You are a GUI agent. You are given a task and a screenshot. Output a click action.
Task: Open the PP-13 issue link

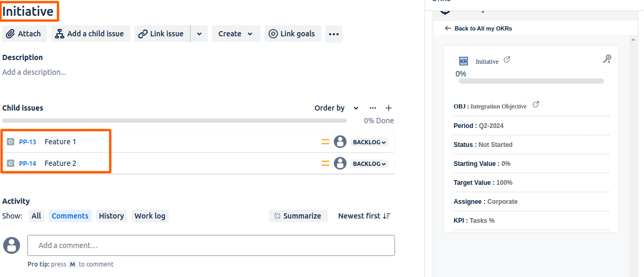[x=27, y=142]
